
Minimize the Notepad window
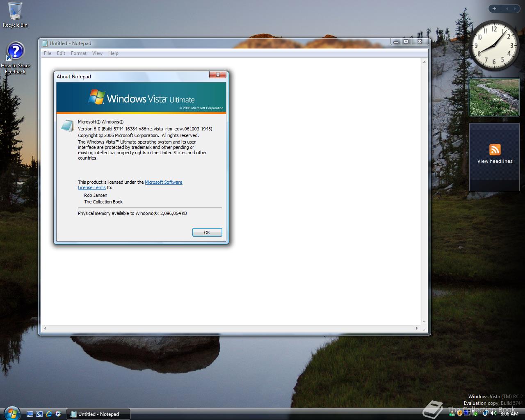(x=396, y=42)
